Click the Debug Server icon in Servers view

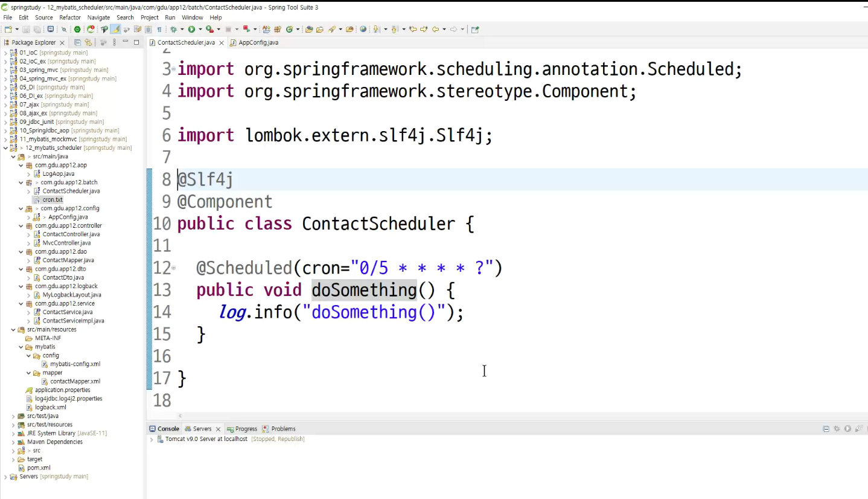837,429
